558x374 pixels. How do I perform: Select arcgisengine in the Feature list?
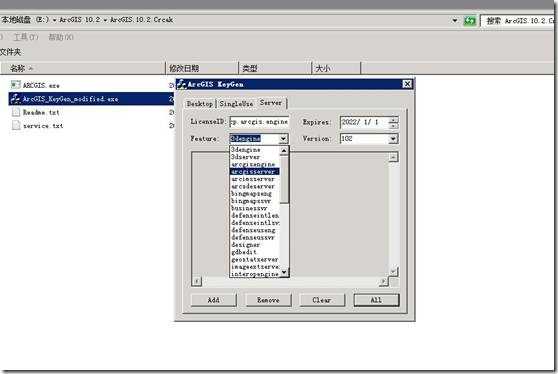coord(255,164)
